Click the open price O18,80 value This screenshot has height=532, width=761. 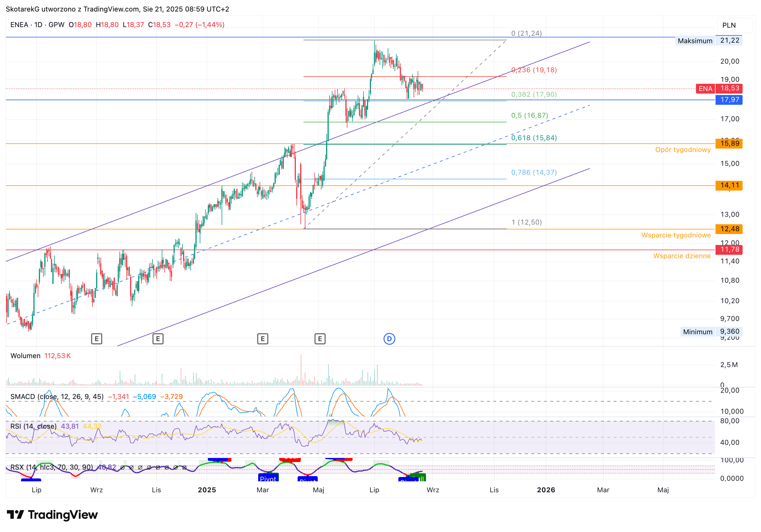80,25
